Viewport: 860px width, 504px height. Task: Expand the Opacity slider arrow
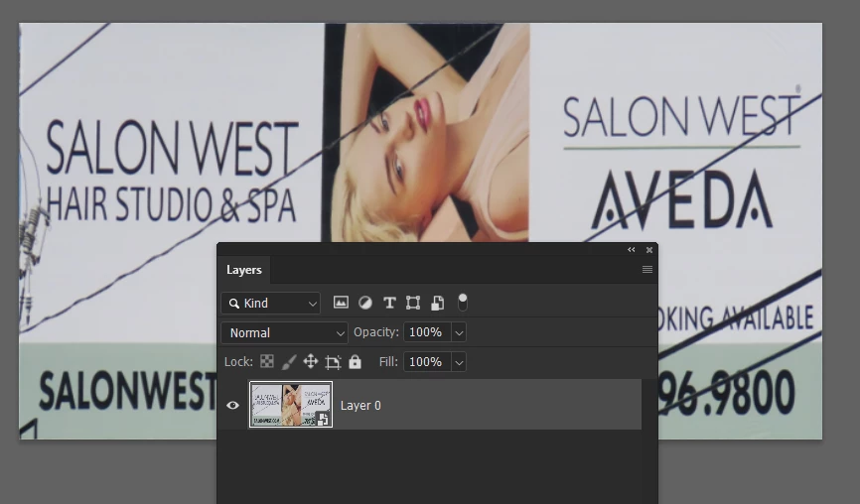coord(459,332)
